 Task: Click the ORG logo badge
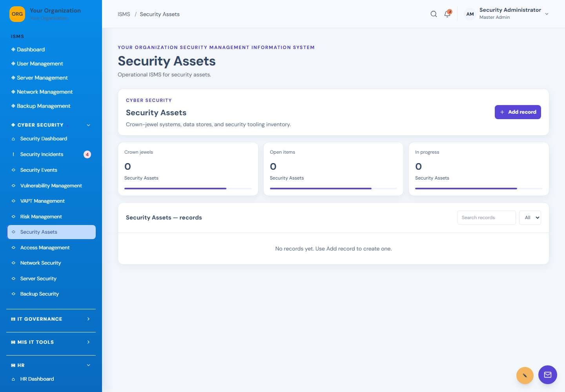point(17,14)
